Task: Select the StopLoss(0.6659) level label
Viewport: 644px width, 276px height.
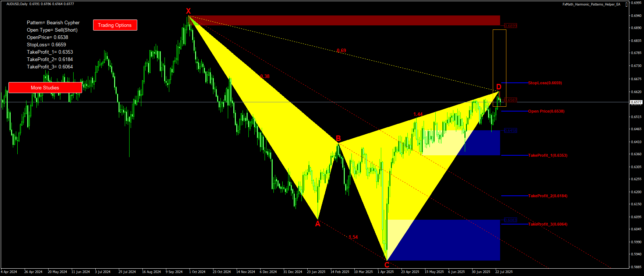Action: pyautogui.click(x=545, y=83)
